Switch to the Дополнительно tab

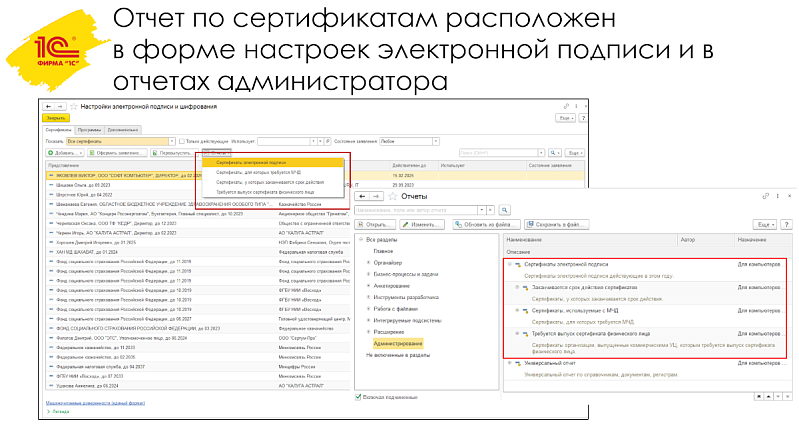point(123,130)
